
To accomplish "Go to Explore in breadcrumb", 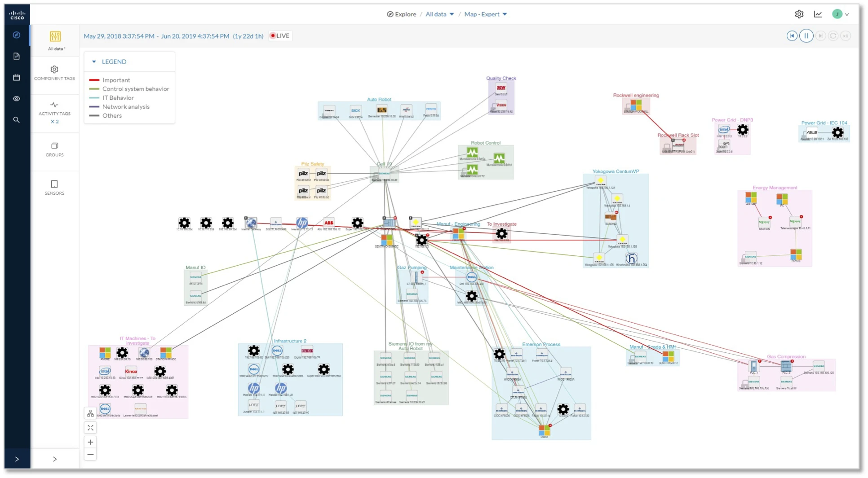I will pos(401,14).
